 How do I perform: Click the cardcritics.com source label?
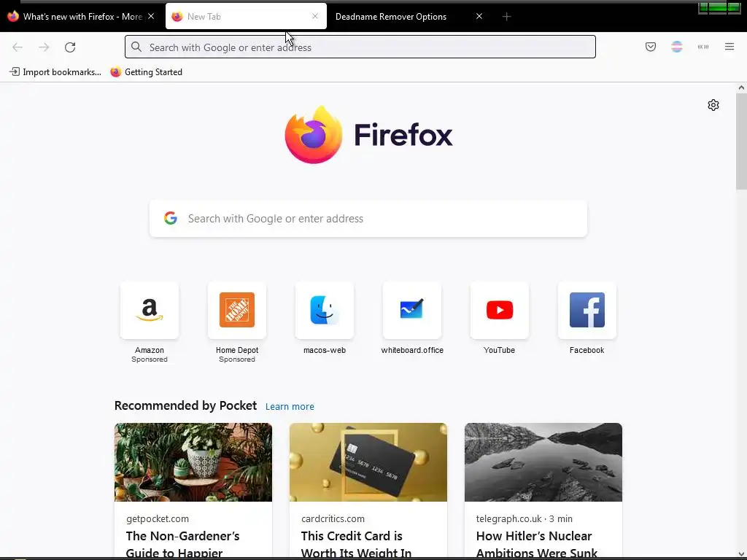click(333, 518)
